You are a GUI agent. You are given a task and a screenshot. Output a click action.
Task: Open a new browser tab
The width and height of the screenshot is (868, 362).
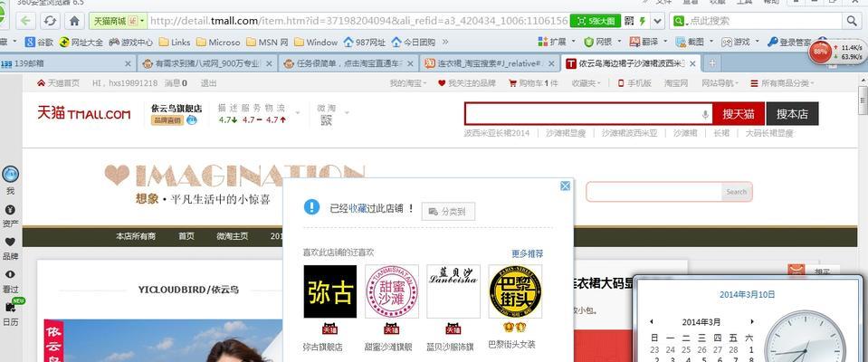click(x=712, y=63)
